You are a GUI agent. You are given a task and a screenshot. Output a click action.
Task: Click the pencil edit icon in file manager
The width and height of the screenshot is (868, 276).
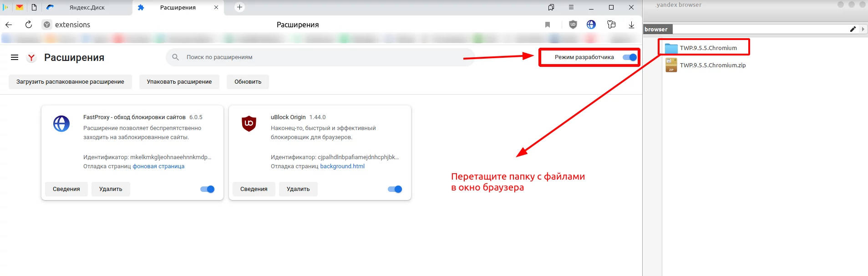[x=853, y=29]
